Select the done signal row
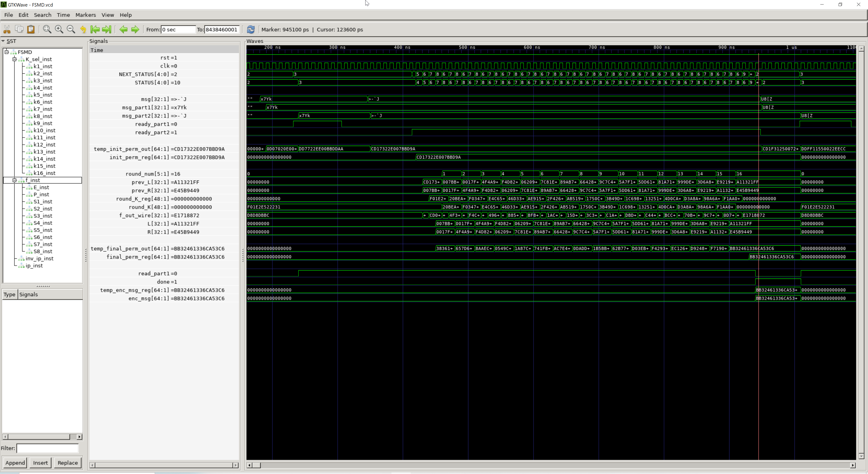868x474 pixels. pyautogui.click(x=164, y=282)
